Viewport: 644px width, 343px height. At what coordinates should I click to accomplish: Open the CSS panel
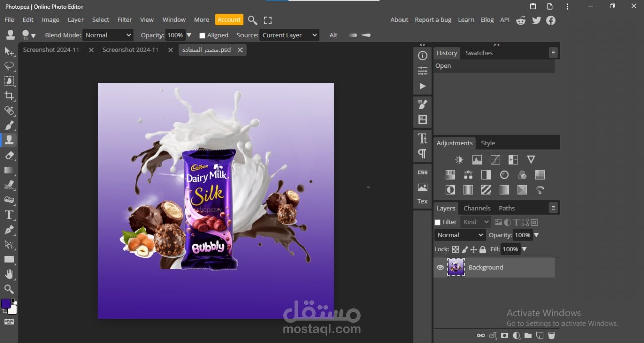click(422, 172)
